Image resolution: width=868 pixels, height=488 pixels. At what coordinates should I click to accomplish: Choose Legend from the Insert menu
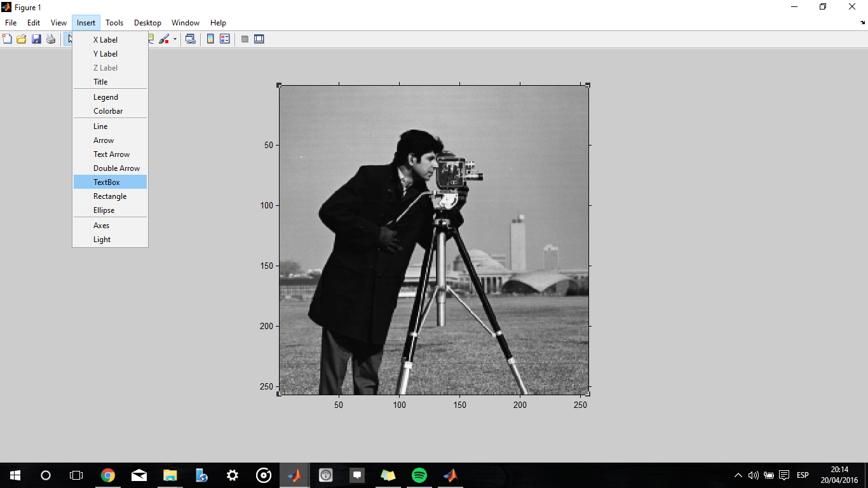click(x=110, y=97)
